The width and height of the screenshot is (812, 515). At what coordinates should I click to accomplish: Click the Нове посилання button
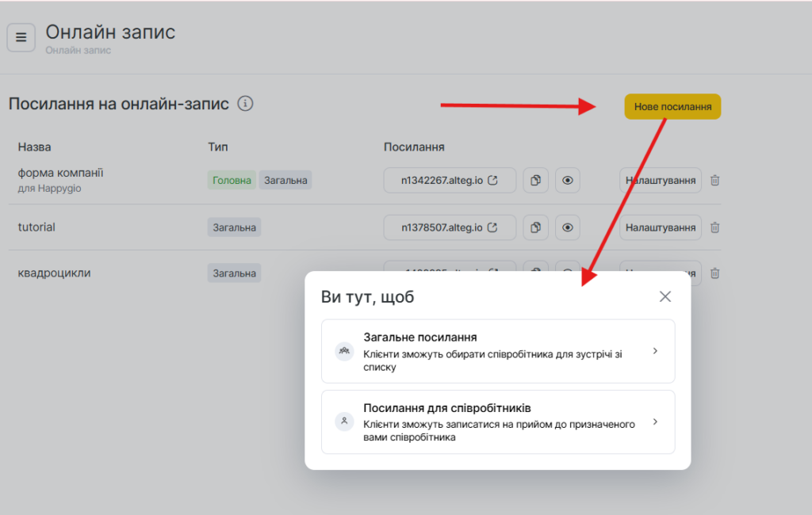point(672,106)
